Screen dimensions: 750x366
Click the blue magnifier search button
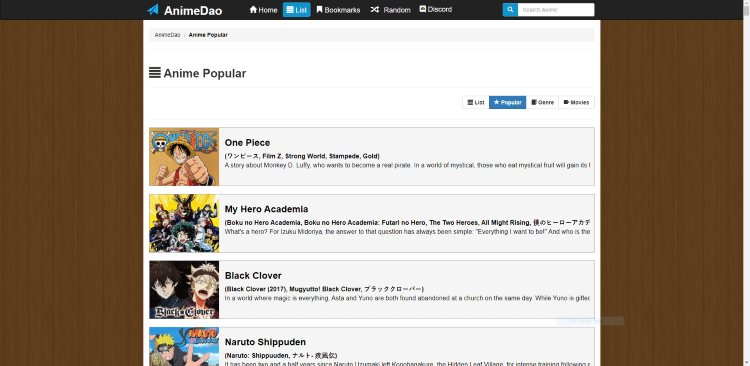(510, 10)
